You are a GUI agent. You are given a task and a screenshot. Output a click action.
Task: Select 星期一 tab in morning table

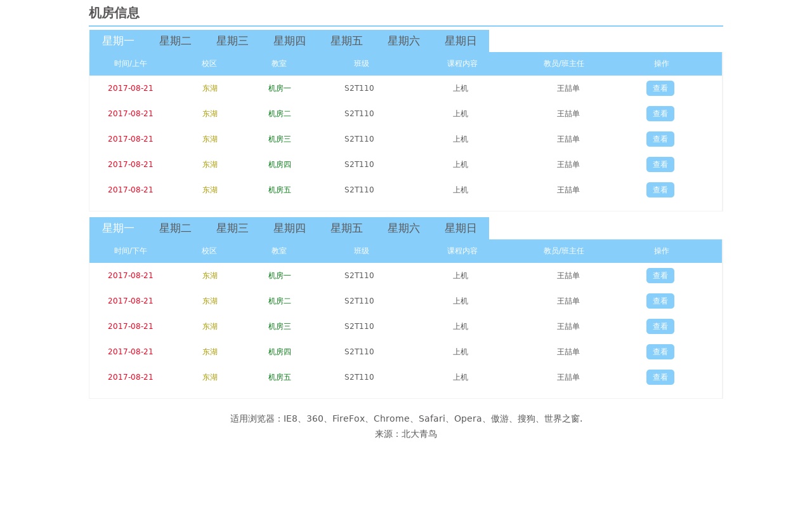point(118,41)
